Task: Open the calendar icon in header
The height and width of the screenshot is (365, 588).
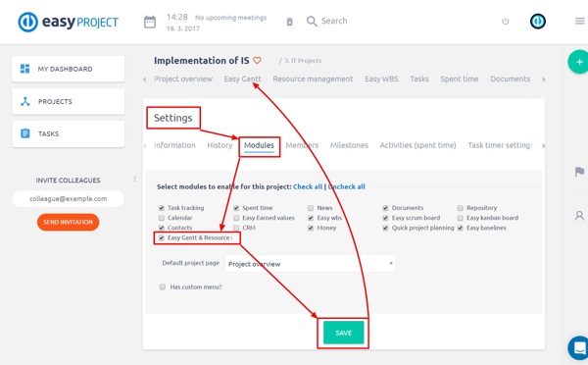Action: click(150, 22)
